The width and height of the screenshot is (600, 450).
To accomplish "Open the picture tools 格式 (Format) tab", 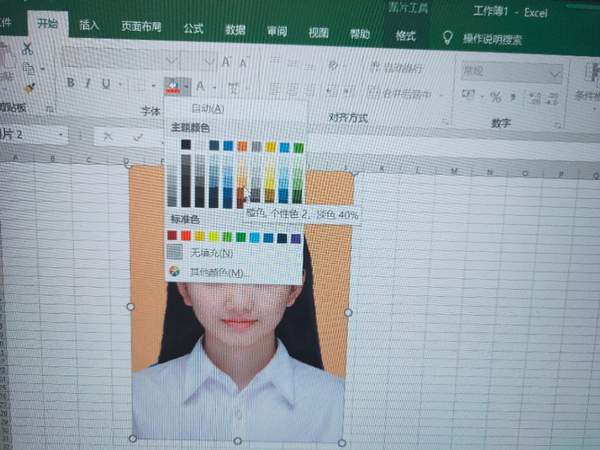I will pos(406,36).
